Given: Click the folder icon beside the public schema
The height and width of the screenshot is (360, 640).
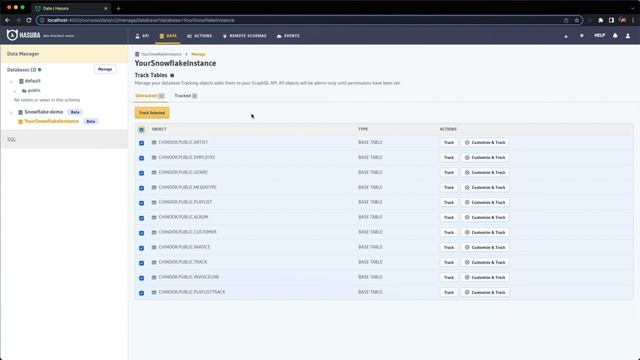Looking at the screenshot, I should point(24,91).
